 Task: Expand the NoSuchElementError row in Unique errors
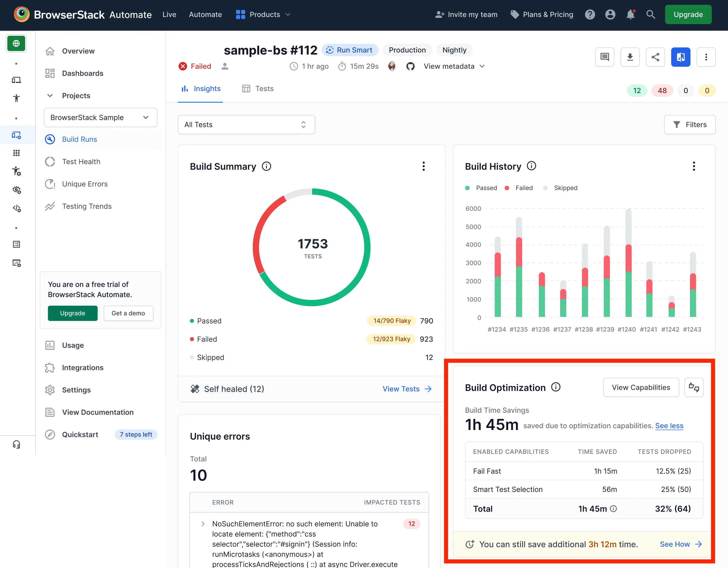(x=203, y=524)
